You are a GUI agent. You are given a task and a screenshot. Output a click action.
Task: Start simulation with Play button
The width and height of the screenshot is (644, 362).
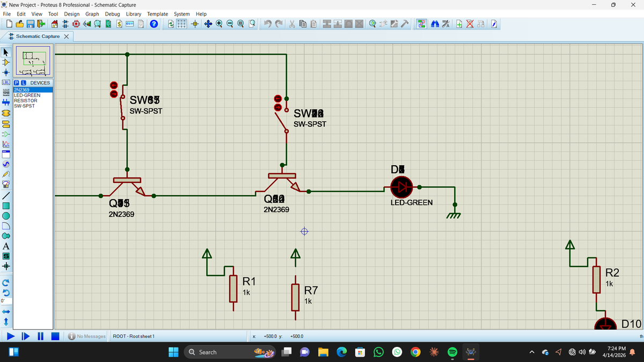(10, 337)
